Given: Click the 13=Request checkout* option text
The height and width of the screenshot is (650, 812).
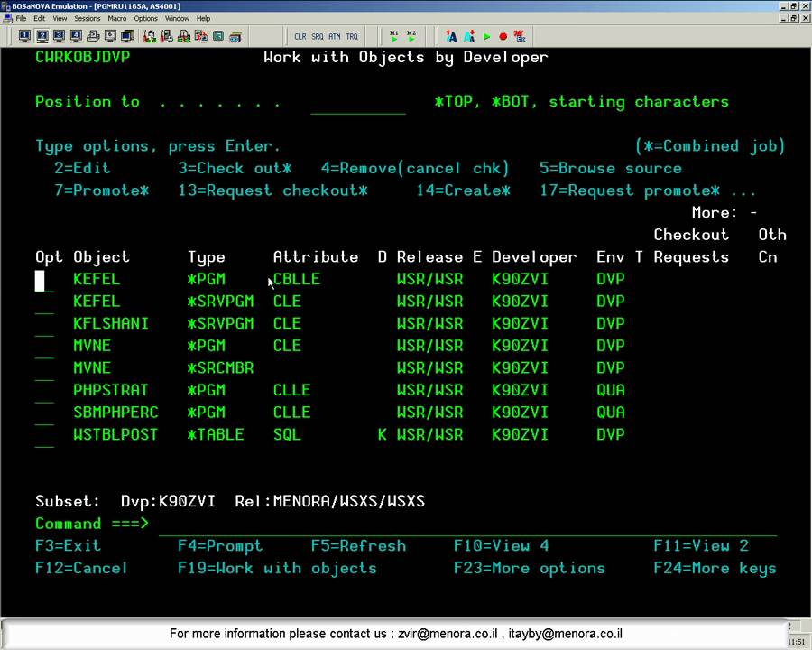Looking at the screenshot, I should [272, 190].
